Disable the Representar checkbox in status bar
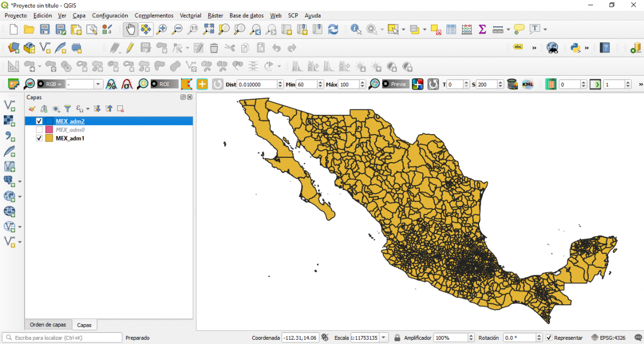Image resolution: width=644 pixels, height=344 pixels. point(549,338)
